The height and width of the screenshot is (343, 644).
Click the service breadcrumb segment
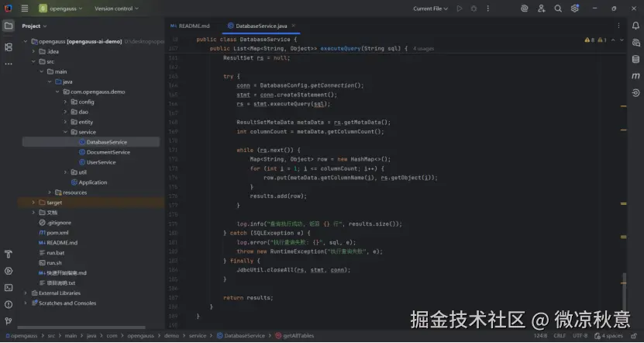198,335
